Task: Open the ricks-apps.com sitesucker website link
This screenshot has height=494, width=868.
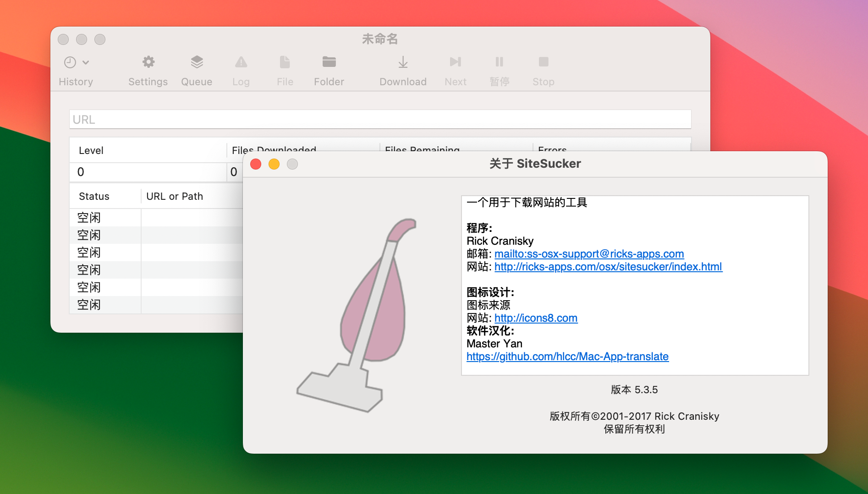Action: coord(608,267)
